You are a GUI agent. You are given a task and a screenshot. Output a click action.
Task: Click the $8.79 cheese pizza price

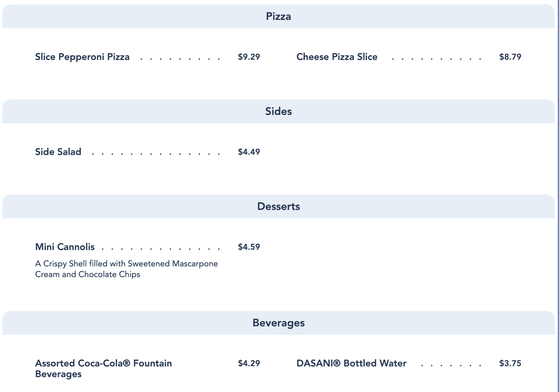pos(510,57)
